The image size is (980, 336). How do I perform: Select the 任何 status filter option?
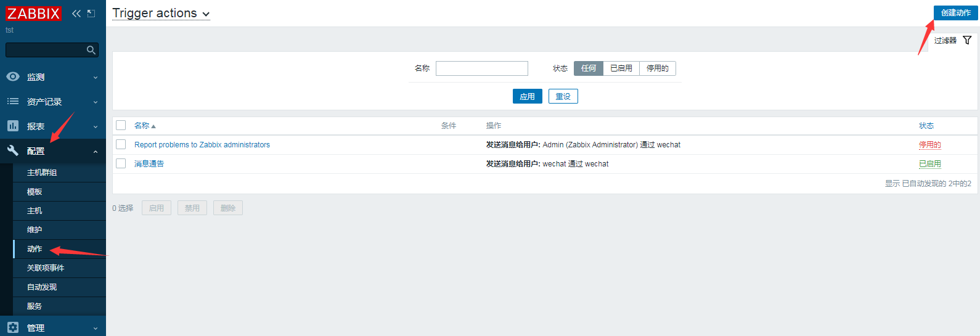(x=589, y=68)
